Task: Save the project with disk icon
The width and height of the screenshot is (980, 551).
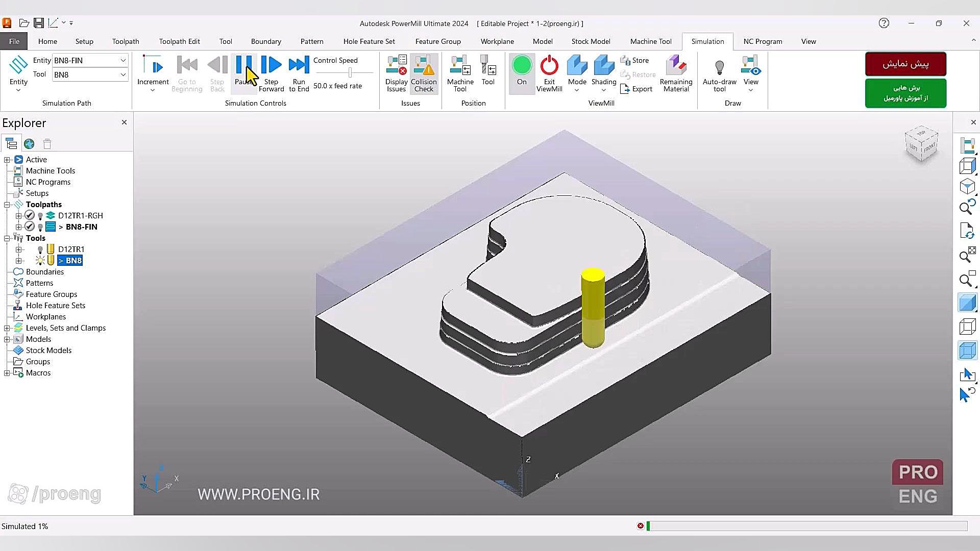Action: (39, 23)
